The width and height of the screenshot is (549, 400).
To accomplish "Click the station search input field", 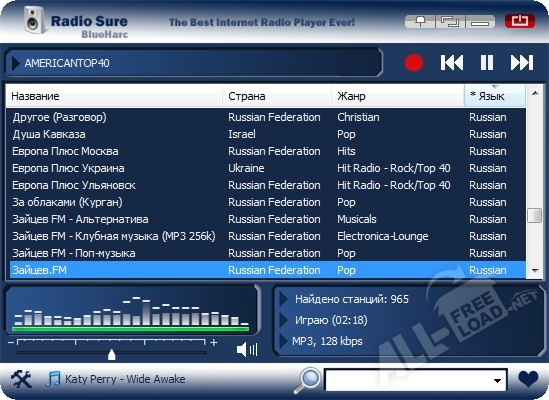I will (408, 380).
